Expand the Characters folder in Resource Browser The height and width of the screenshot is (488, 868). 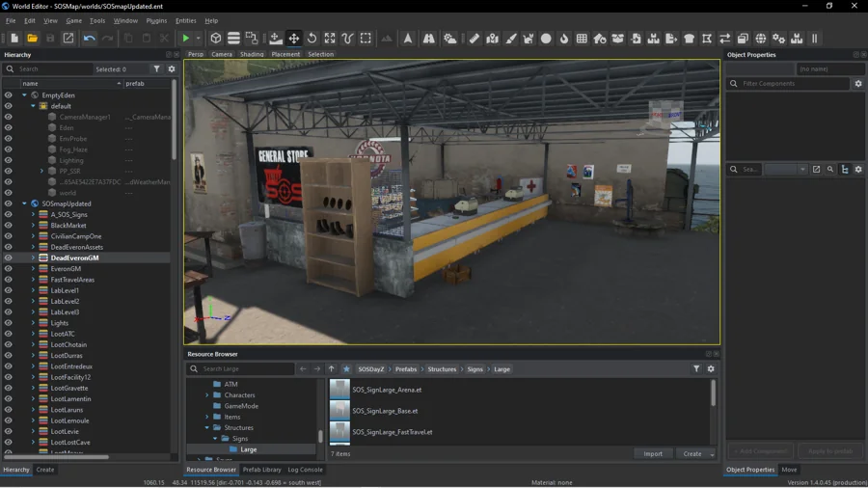click(x=207, y=395)
